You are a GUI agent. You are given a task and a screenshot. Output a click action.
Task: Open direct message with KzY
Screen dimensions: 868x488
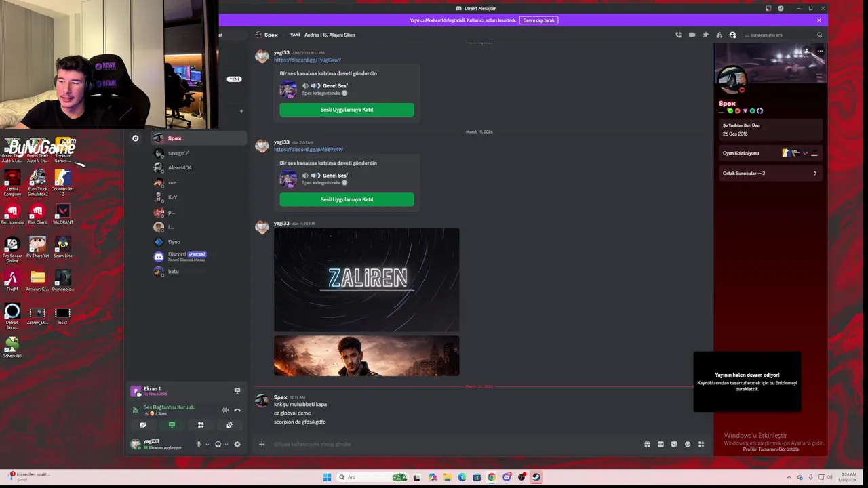[198, 197]
